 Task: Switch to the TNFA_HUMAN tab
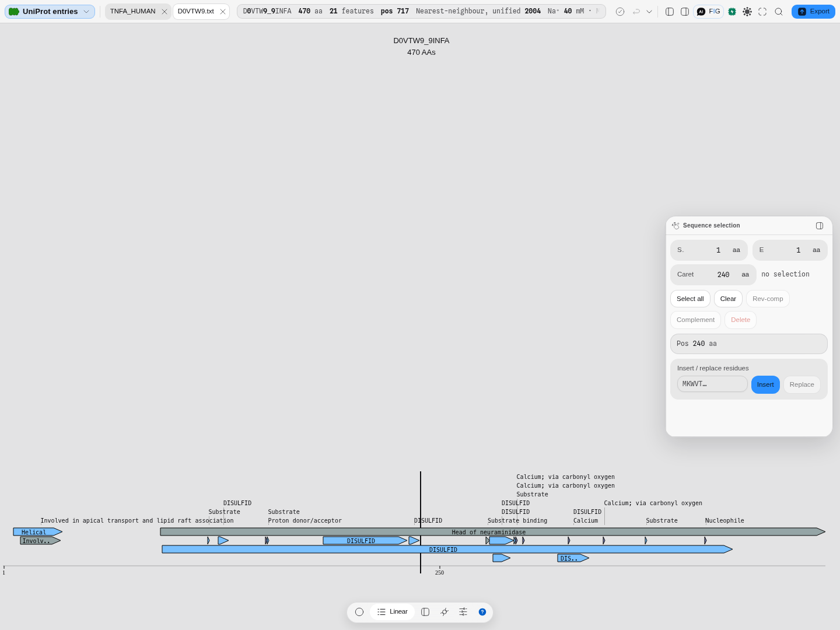133,12
